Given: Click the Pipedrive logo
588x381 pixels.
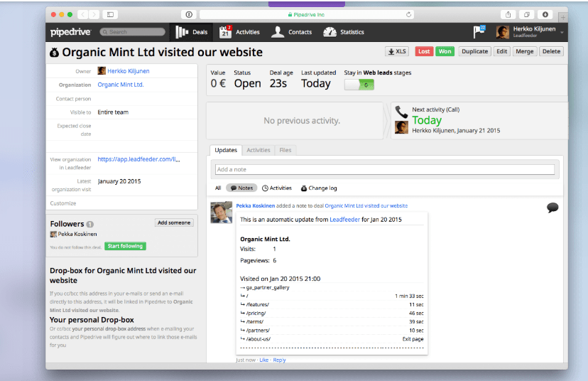Looking at the screenshot, I should pos(70,32).
